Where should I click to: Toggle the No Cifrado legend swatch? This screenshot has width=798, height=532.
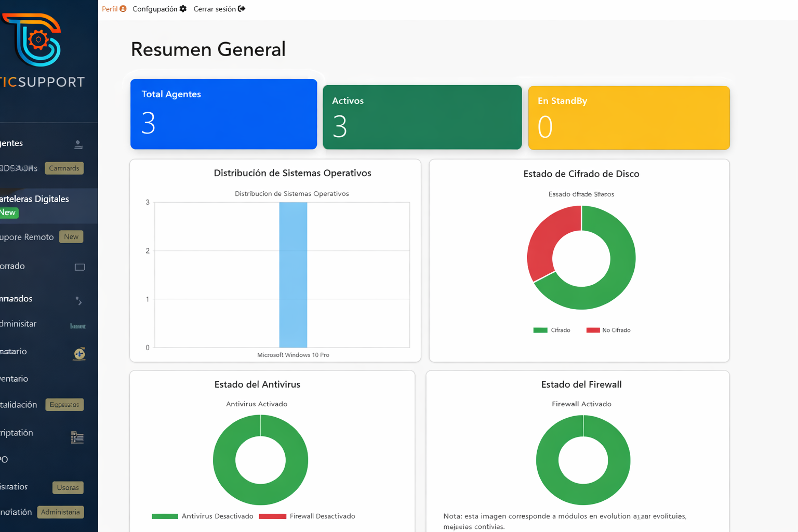[593, 330]
